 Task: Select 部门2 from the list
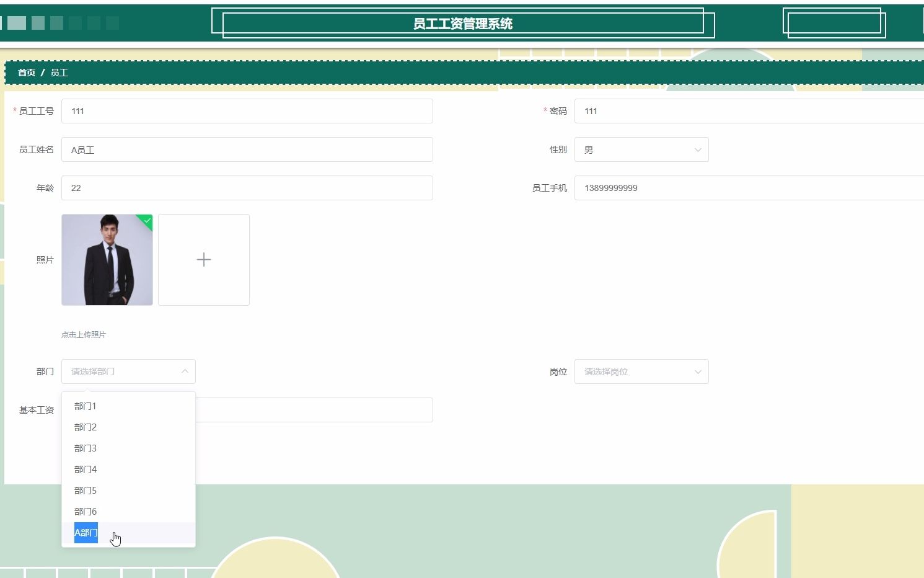tap(128, 427)
